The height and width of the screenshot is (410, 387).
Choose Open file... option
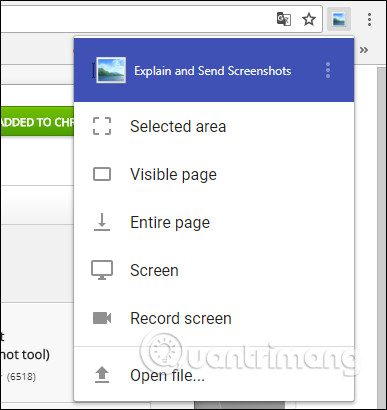point(214,375)
